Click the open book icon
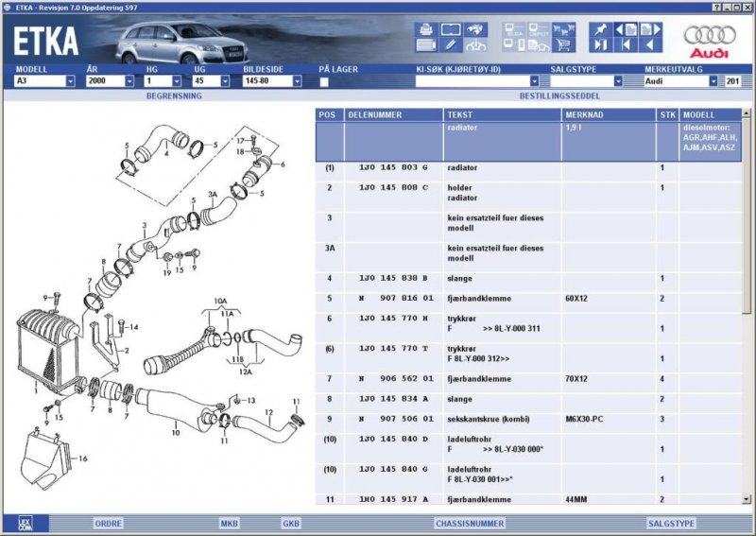This screenshot has width=756, height=536. point(452,29)
